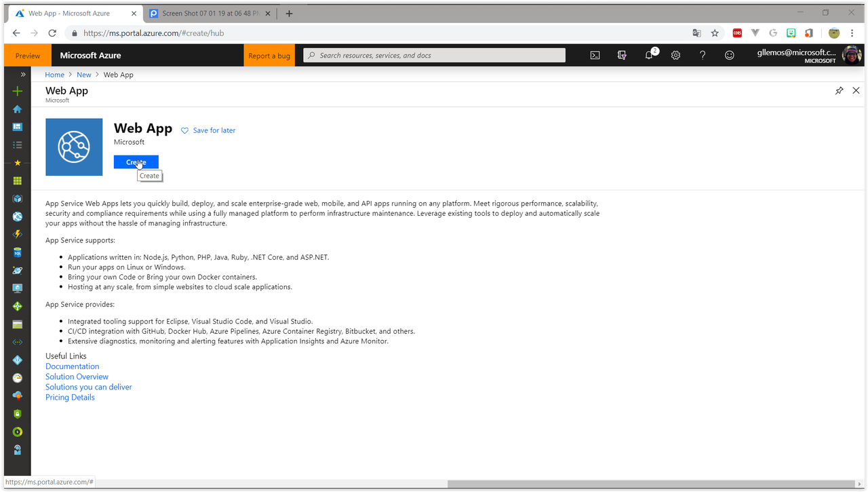Click Save for later heart link

point(208,130)
